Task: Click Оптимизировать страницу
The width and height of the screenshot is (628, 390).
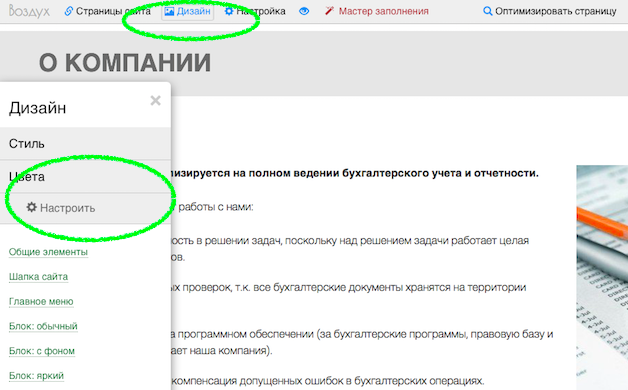Action: (550, 11)
